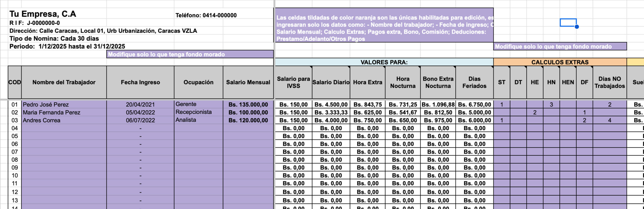Select the Nombre del Trabajador column header
Viewport: 644px width, 209px height.
tap(64, 82)
